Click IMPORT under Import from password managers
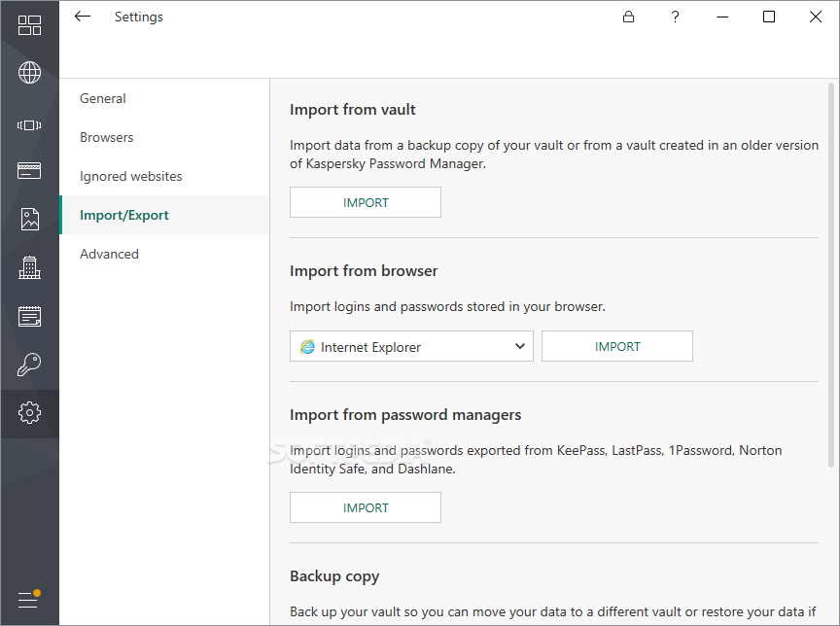 click(x=366, y=507)
